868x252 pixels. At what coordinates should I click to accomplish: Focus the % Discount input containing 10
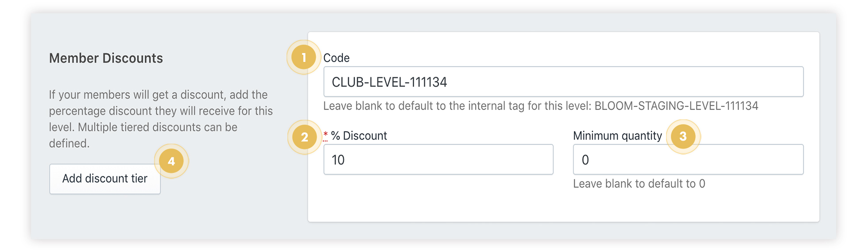coord(438,160)
